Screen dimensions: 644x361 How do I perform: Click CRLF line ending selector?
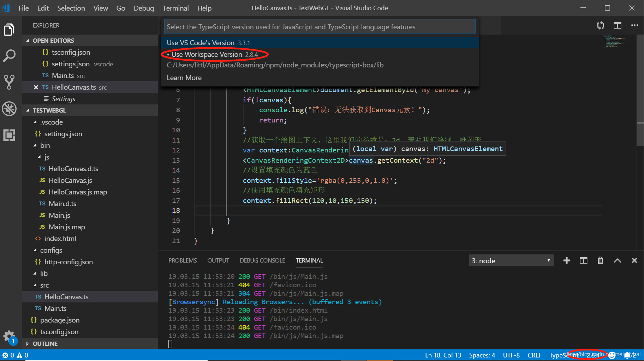[535, 355]
